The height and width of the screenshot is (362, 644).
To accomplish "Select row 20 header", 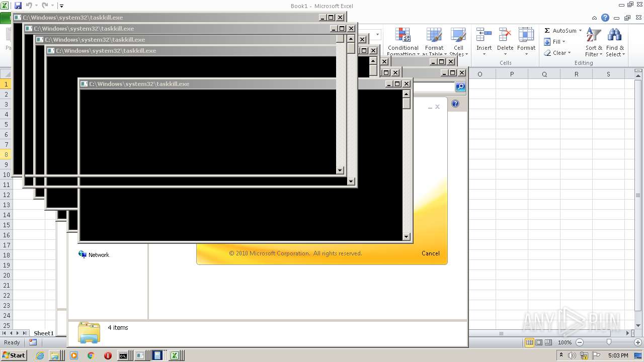I will click(6, 275).
